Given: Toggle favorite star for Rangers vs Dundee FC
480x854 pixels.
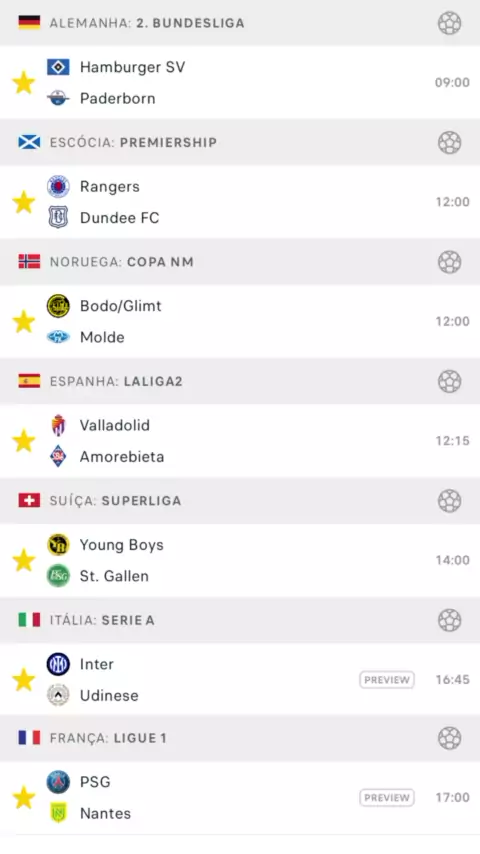Looking at the screenshot, I should point(24,202).
